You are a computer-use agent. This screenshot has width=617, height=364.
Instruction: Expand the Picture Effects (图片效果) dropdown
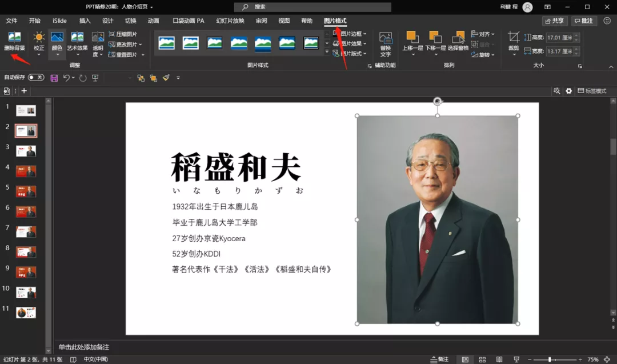coord(350,43)
